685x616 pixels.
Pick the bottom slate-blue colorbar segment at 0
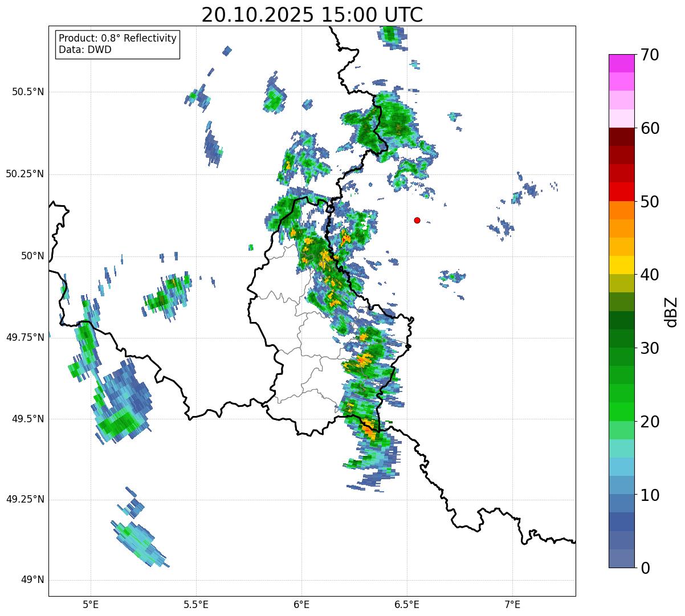tap(621, 558)
